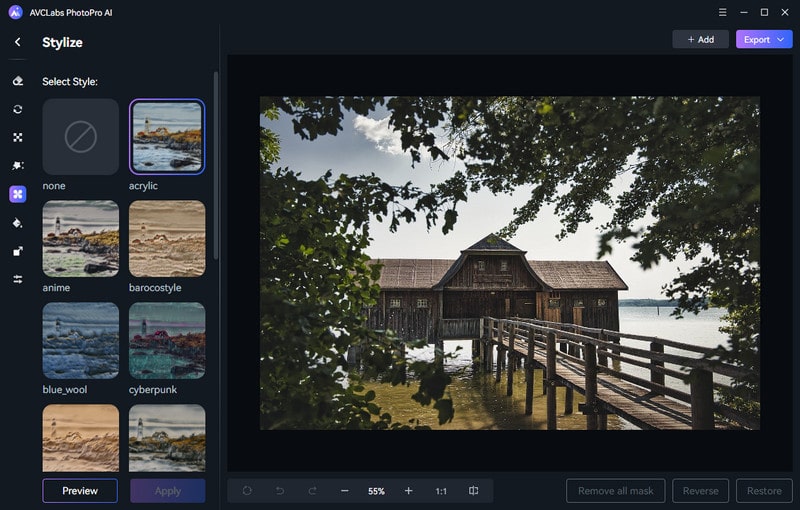Click the style list scrollbar
Image resolution: width=800 pixels, height=510 pixels.
click(x=216, y=165)
